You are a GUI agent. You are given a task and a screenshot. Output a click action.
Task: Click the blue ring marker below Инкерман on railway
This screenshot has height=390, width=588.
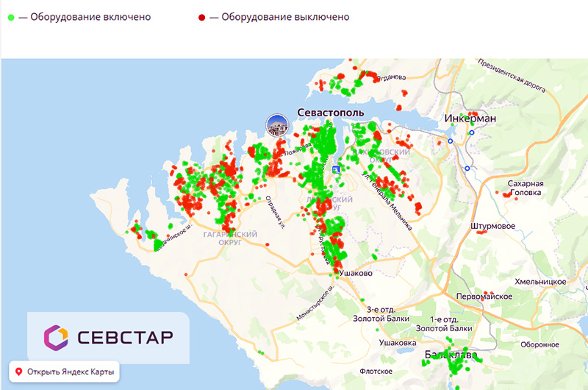[x=467, y=169]
